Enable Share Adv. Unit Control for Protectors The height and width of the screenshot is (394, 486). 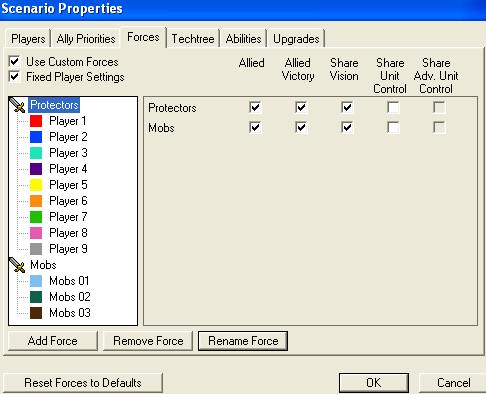(439, 107)
